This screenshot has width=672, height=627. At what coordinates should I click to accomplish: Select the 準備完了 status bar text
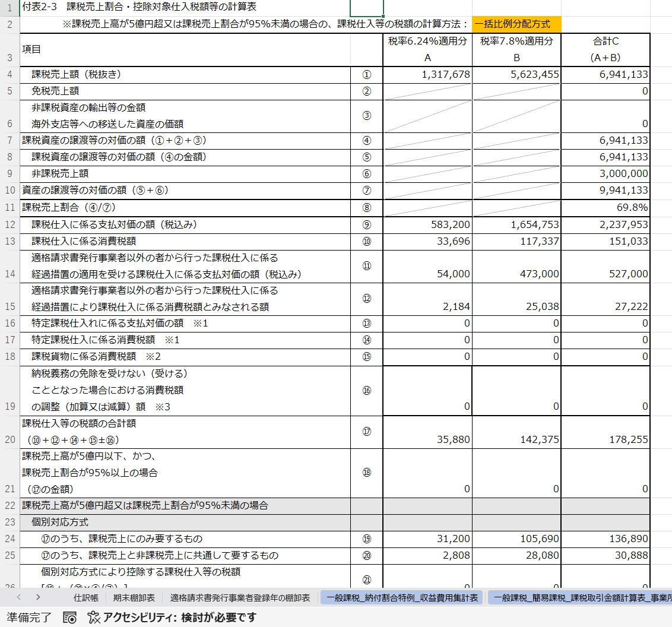(28, 617)
